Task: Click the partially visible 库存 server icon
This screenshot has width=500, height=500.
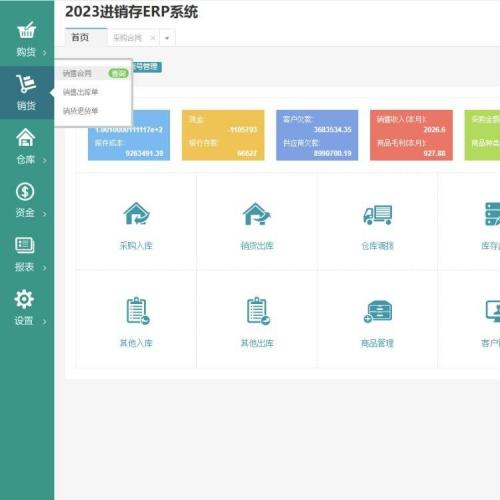Action: [x=493, y=214]
